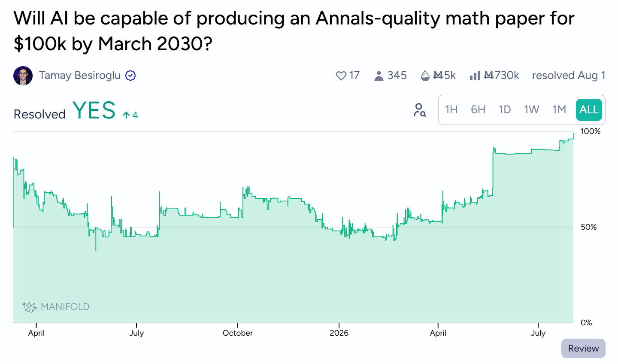Click the volume bar chart icon
618x364 pixels.
pyautogui.click(x=475, y=76)
